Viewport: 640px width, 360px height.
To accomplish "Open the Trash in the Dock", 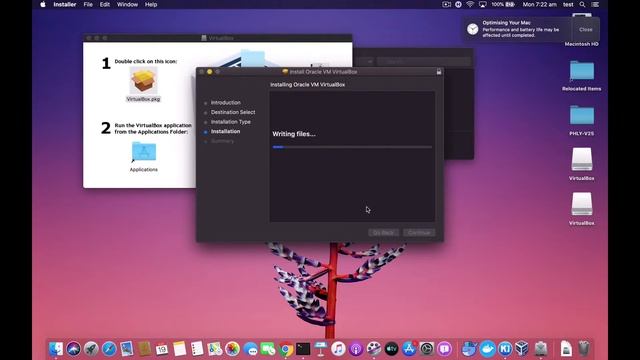I will 584,349.
